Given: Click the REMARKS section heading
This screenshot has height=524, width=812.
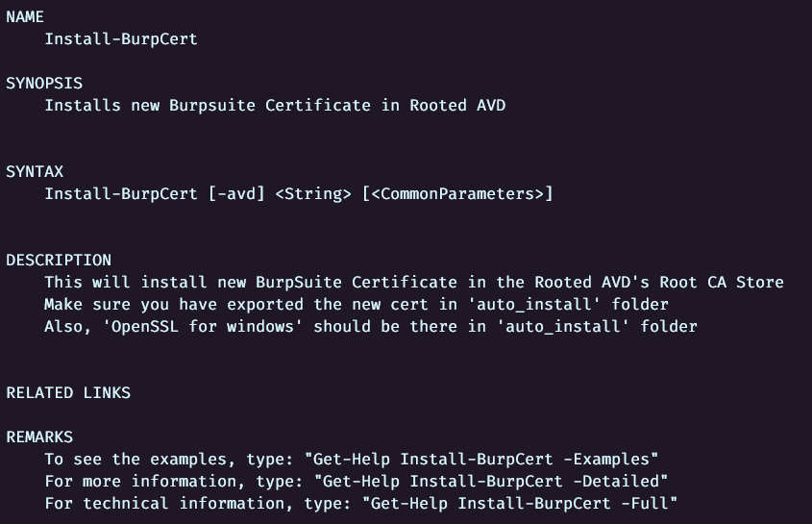Looking at the screenshot, I should point(39,437).
